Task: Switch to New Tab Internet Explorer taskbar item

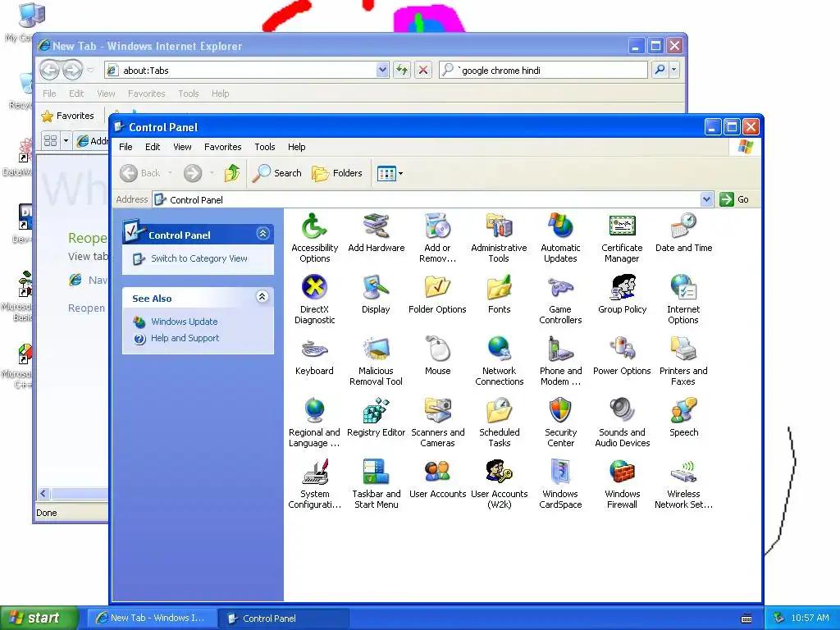Action: click(152, 619)
